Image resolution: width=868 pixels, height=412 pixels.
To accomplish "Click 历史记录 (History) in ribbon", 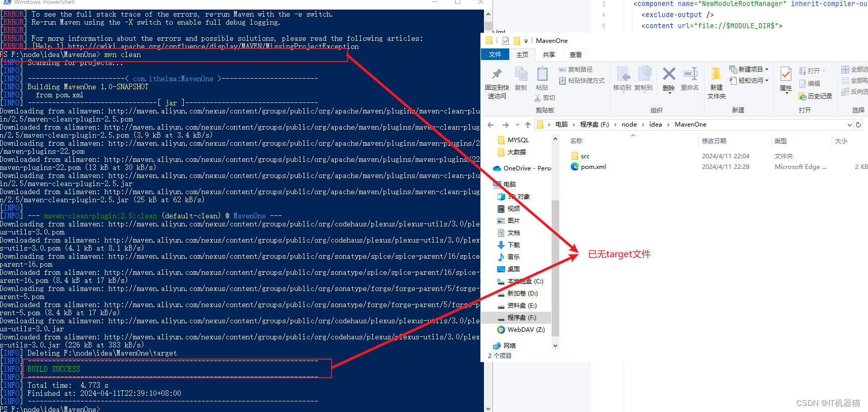I will tap(815, 96).
